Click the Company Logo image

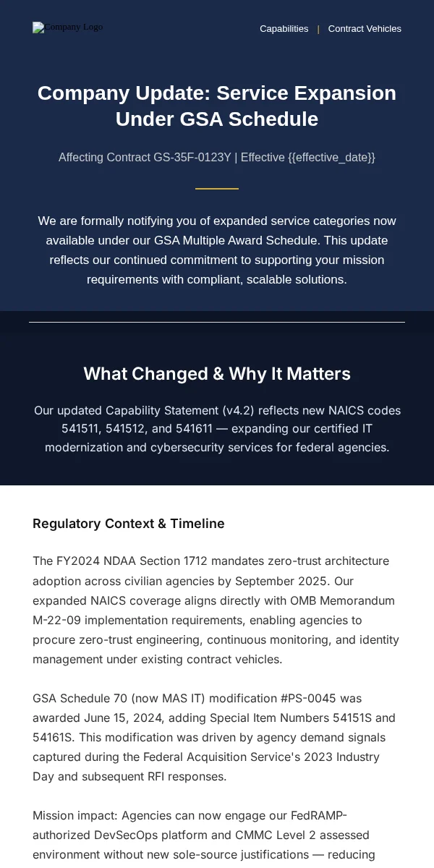click(x=68, y=27)
